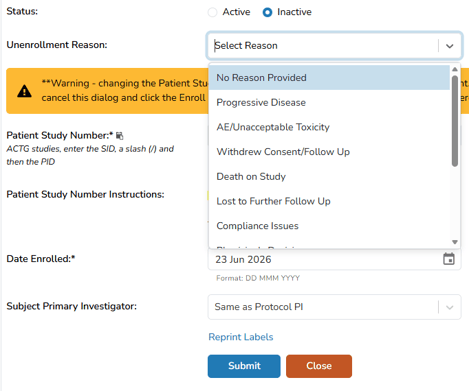The width and height of the screenshot is (469, 391).
Task: Choose Lost to Further Follow Up option
Action: [329, 201]
